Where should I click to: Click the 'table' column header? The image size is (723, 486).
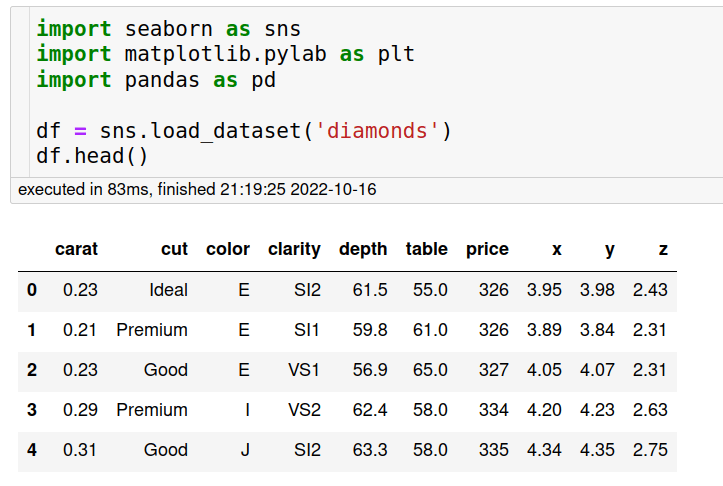coord(427,249)
